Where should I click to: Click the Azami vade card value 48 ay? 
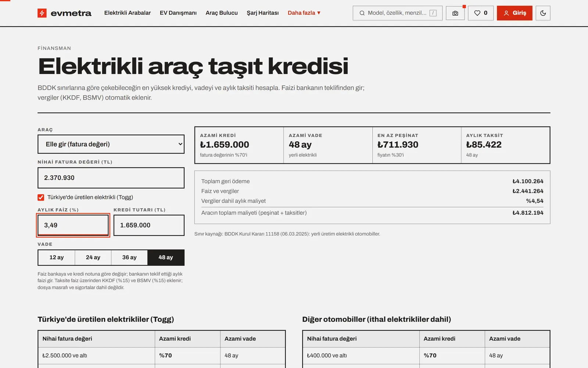[x=300, y=145]
